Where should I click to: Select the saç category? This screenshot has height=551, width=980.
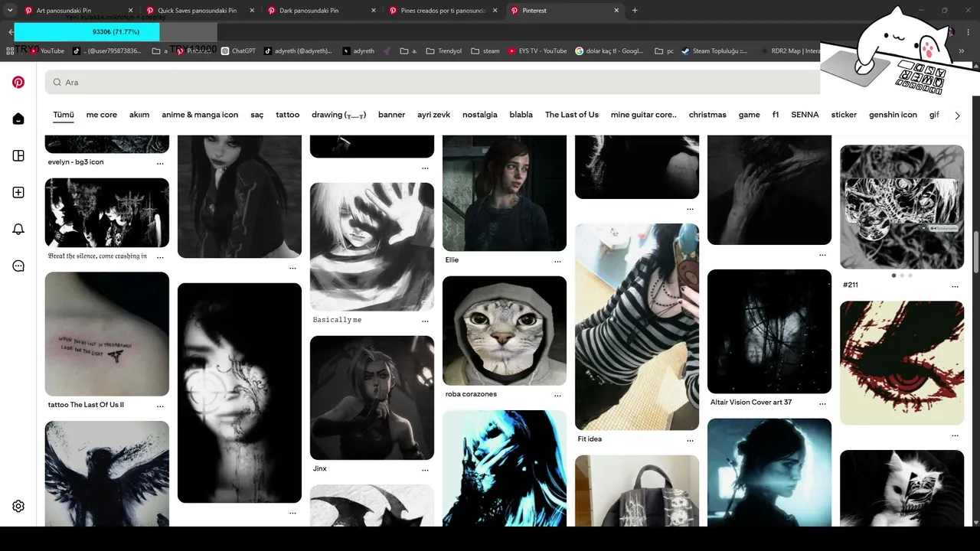click(256, 115)
